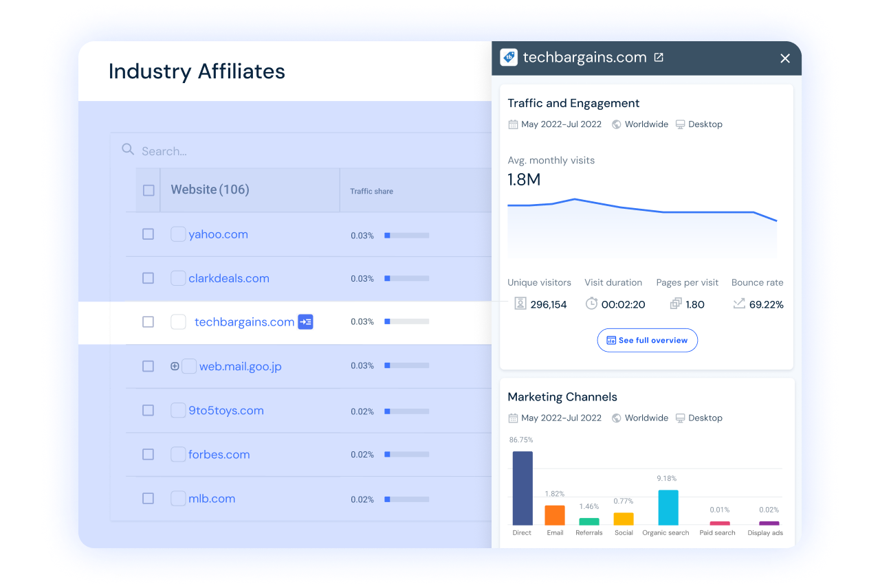Click the Referrals bar in chart

coord(589,521)
